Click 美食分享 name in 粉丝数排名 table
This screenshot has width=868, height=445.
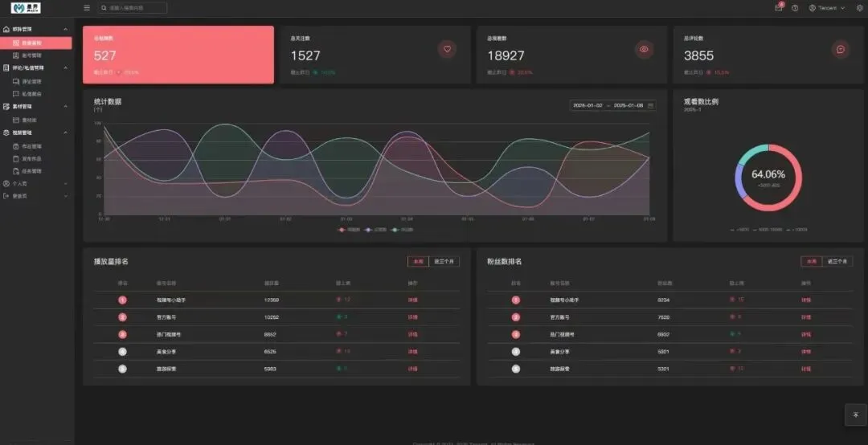click(x=559, y=352)
